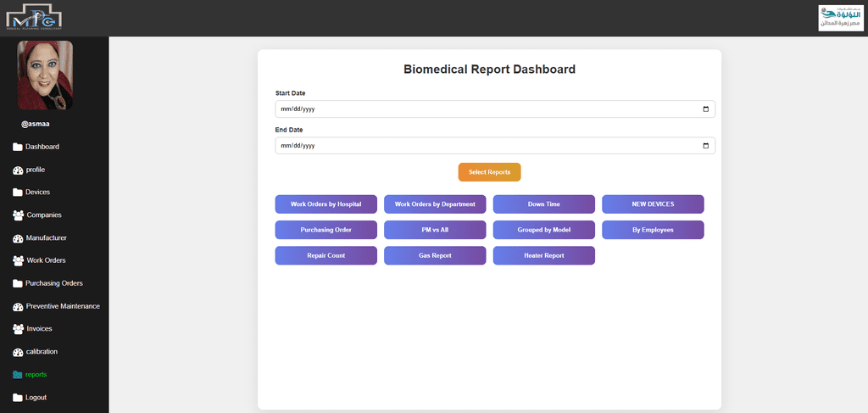Click the folder icon beside Dashboard
Image resolution: width=868 pixels, height=413 pixels.
[x=18, y=147]
